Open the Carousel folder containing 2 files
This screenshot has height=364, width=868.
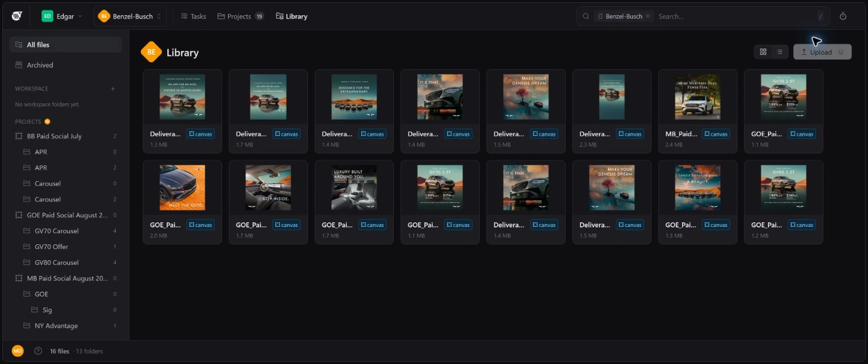[x=66, y=199]
